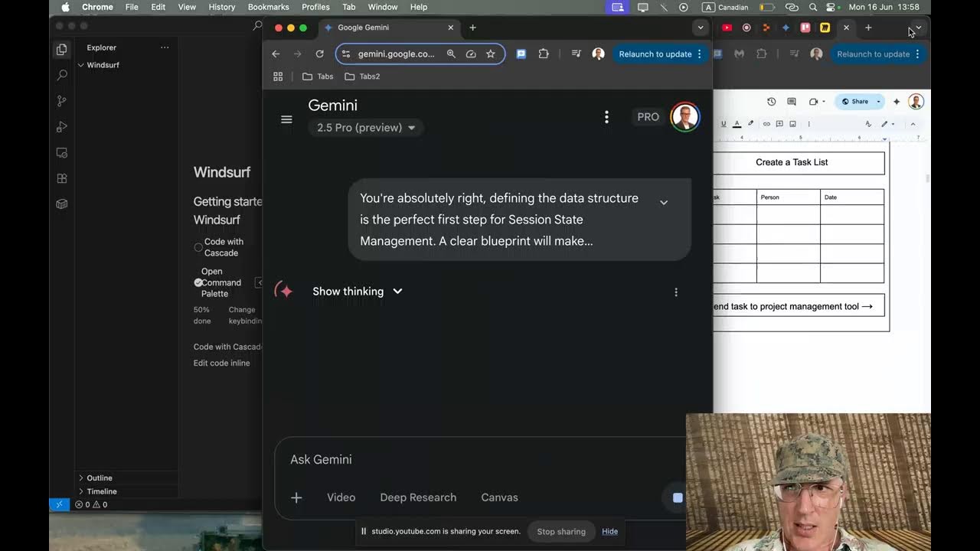The height and width of the screenshot is (551, 980).
Task: Click the gemini.google.com address bar
Action: 396,54
